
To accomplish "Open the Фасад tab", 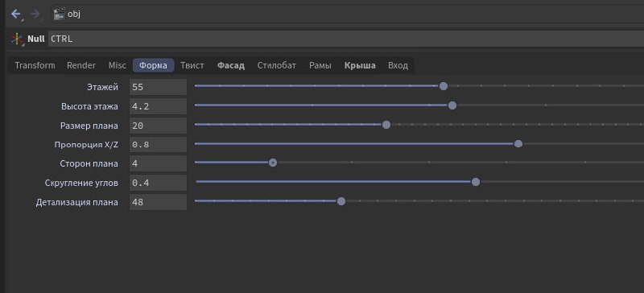I will point(231,65).
